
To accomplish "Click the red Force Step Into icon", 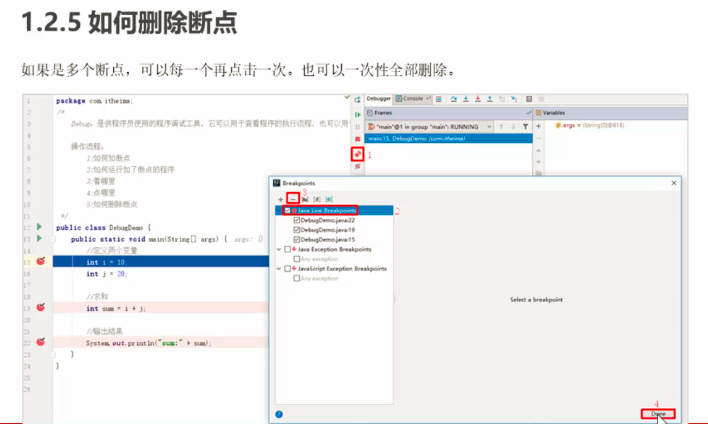I will pos(478,99).
